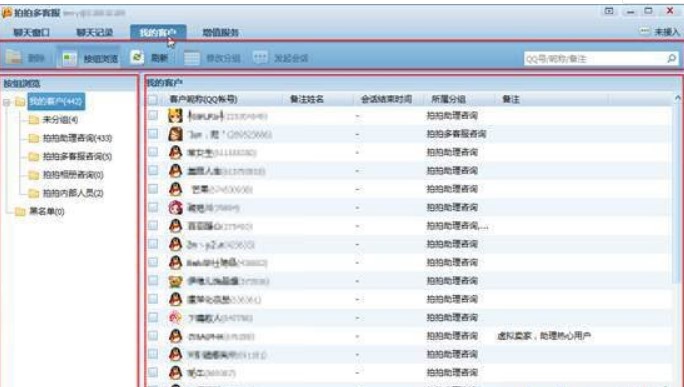This screenshot has height=387, width=684.
Task: Click the note text 虚拟卖家，助理热心用户
Action: pos(544,336)
